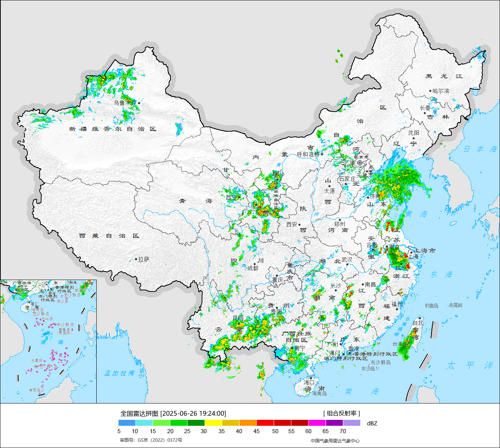Image resolution: width=500 pixels, height=448 pixels.
Task: Select the bright red 45 dBZ legend swatch
Action: point(265,423)
